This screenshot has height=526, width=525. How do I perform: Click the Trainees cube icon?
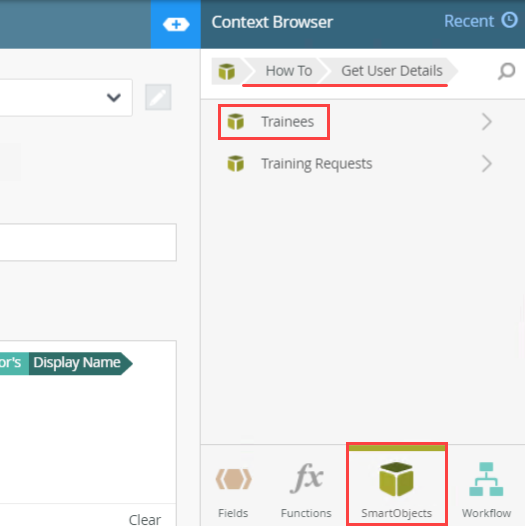pos(236,121)
